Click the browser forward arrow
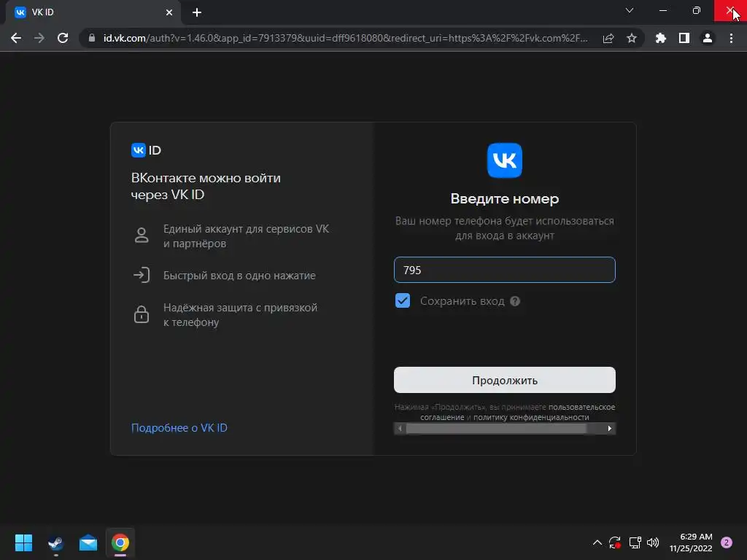This screenshot has height=560, width=747. coord(39,38)
